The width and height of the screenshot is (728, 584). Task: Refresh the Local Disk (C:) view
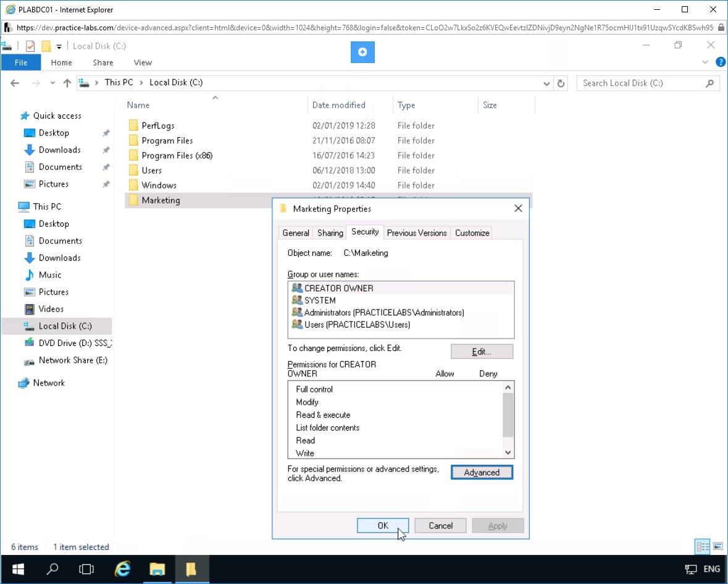coord(561,83)
